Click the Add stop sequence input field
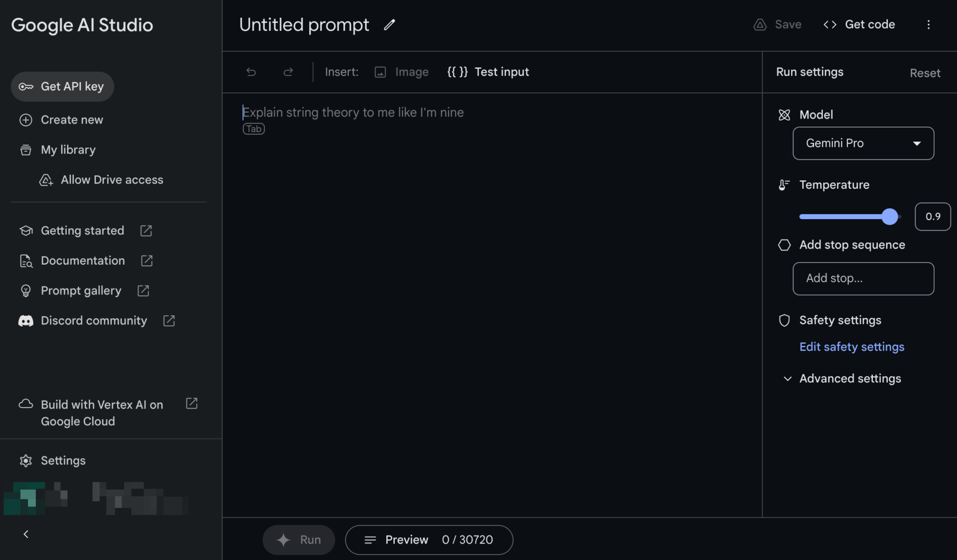 click(863, 279)
